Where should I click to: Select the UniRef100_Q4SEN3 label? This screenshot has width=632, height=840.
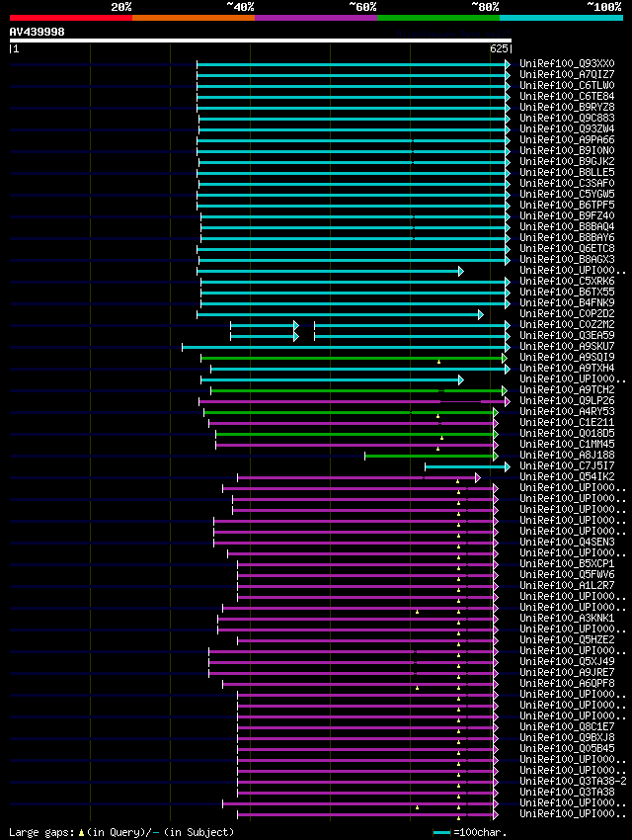point(567,543)
